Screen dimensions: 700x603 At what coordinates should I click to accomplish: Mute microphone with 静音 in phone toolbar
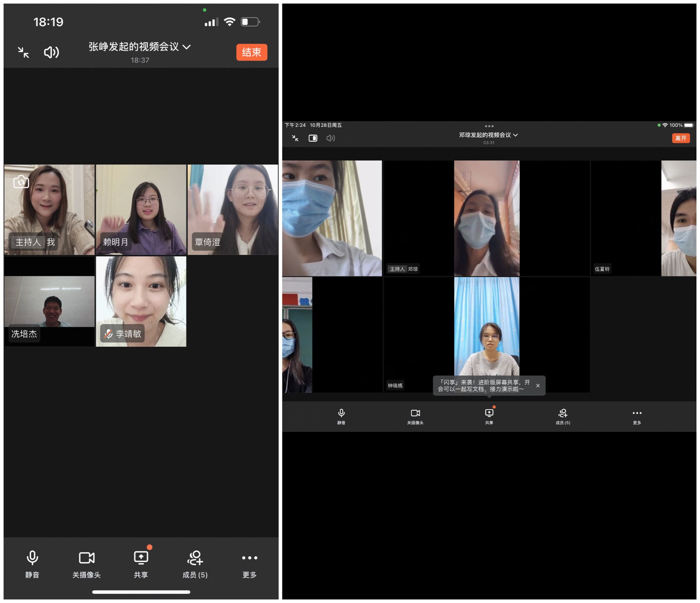pyautogui.click(x=32, y=564)
